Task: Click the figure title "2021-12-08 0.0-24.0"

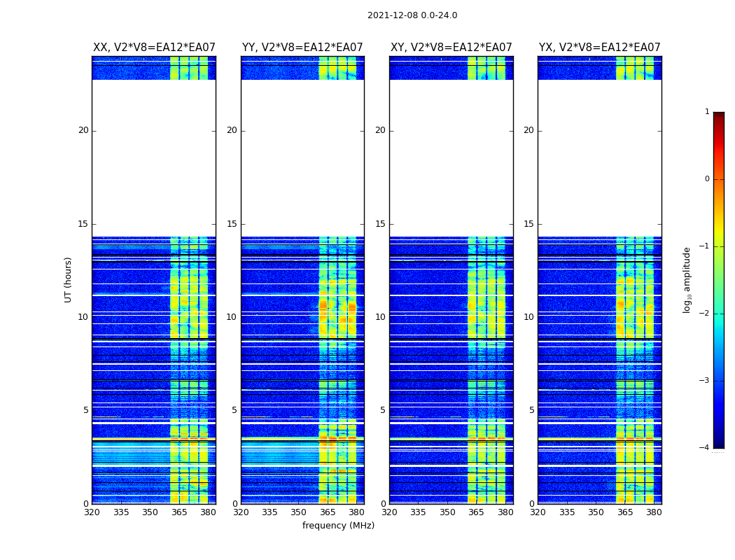Action: click(412, 15)
